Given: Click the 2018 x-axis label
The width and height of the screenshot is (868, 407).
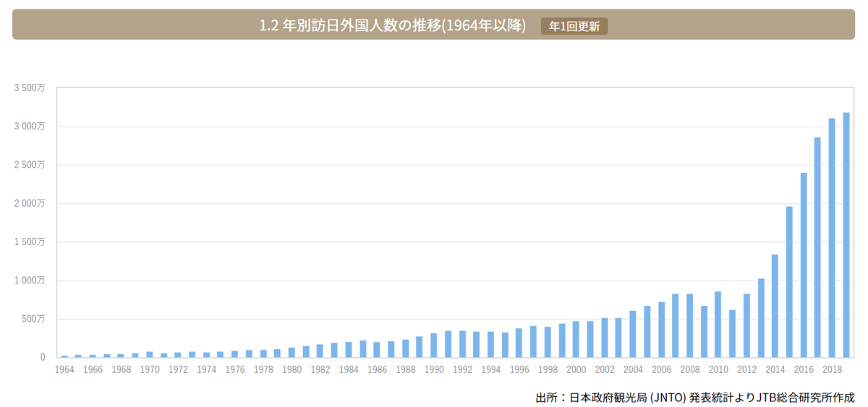Looking at the screenshot, I should [832, 369].
